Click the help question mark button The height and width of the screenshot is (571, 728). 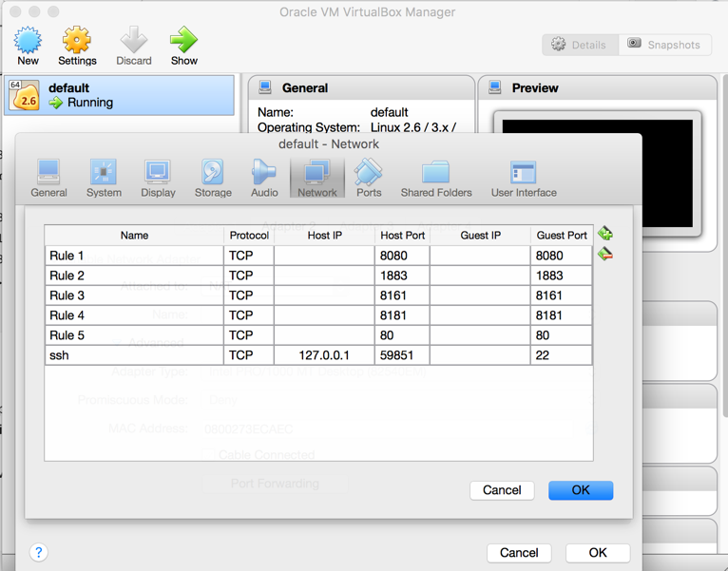point(39,552)
